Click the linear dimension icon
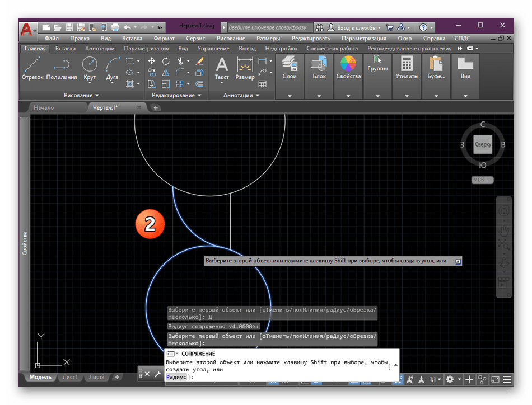 click(x=262, y=61)
